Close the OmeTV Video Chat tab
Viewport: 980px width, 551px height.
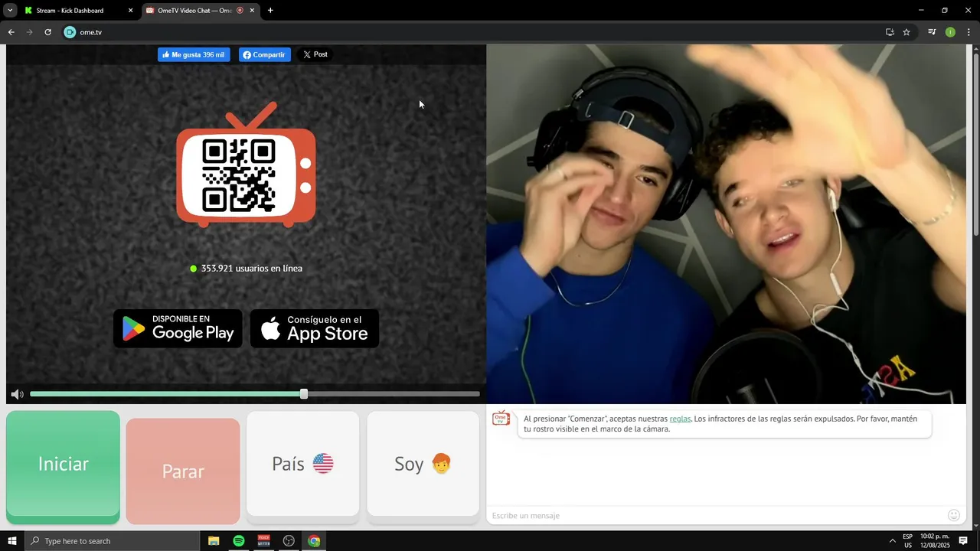pyautogui.click(x=252, y=11)
